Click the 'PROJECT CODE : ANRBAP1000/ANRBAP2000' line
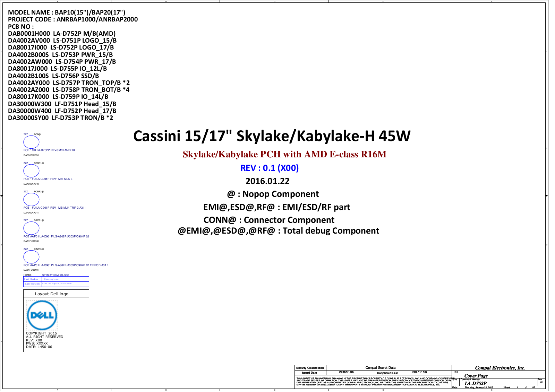The width and height of the screenshot is (555, 392). tap(73, 19)
